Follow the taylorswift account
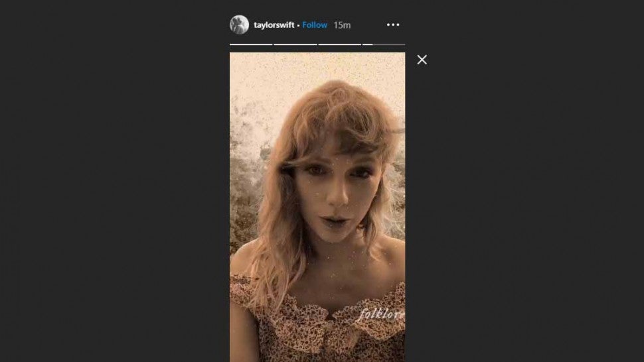 point(315,25)
